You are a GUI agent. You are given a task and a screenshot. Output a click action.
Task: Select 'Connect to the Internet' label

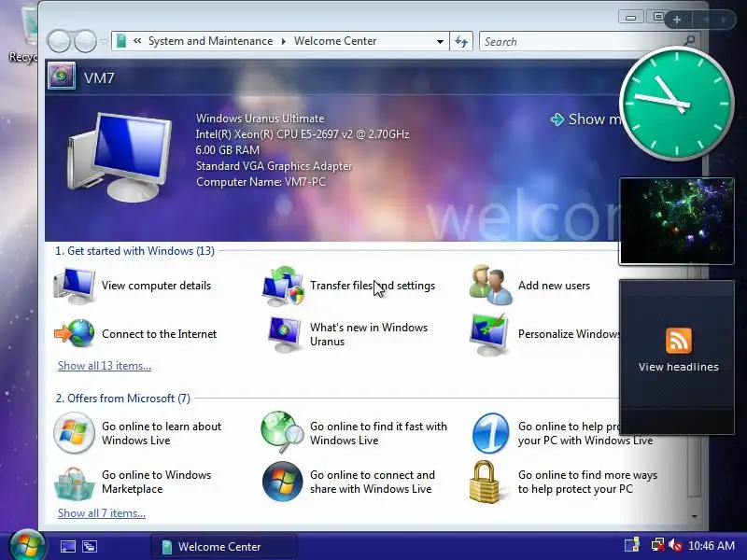(159, 334)
